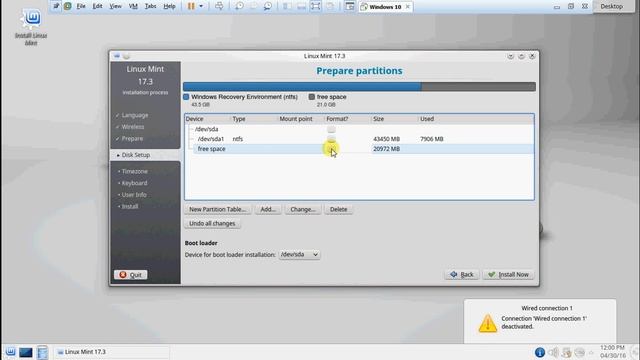The height and width of the screenshot is (360, 640).
Task: Close the Windows 10 tab
Action: (x=407, y=7)
